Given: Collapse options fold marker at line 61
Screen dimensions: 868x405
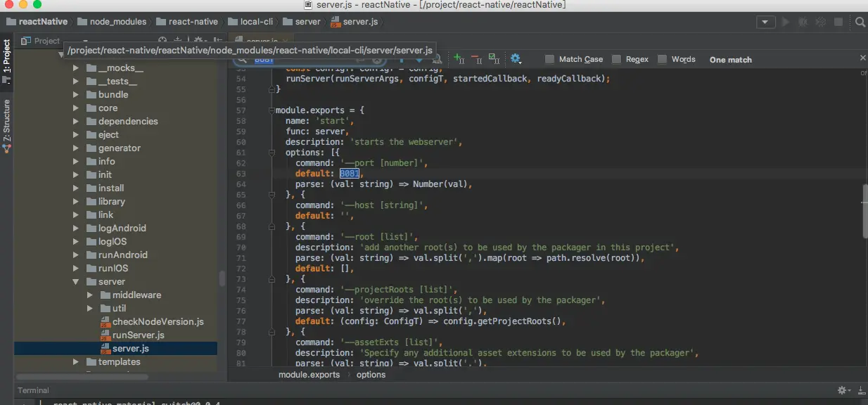Looking at the screenshot, I should pos(271,153).
